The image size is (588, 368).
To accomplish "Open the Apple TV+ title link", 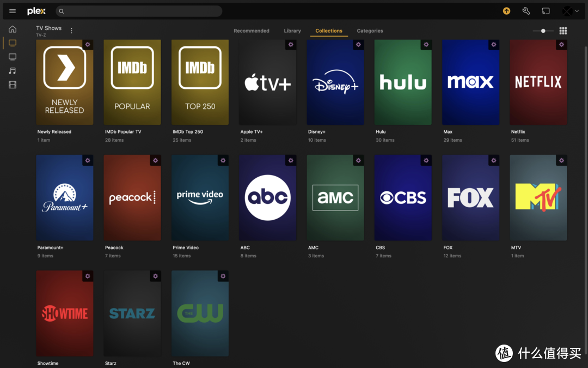I will [x=251, y=132].
